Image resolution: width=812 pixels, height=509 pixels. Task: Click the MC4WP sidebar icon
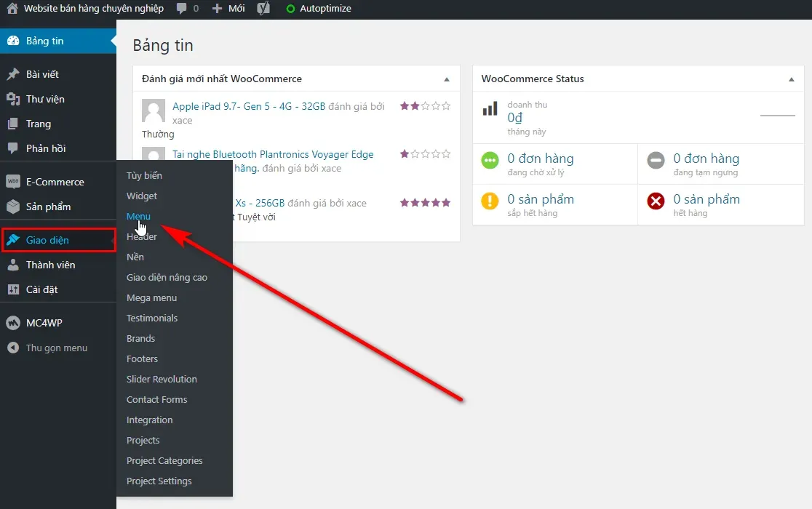13,323
